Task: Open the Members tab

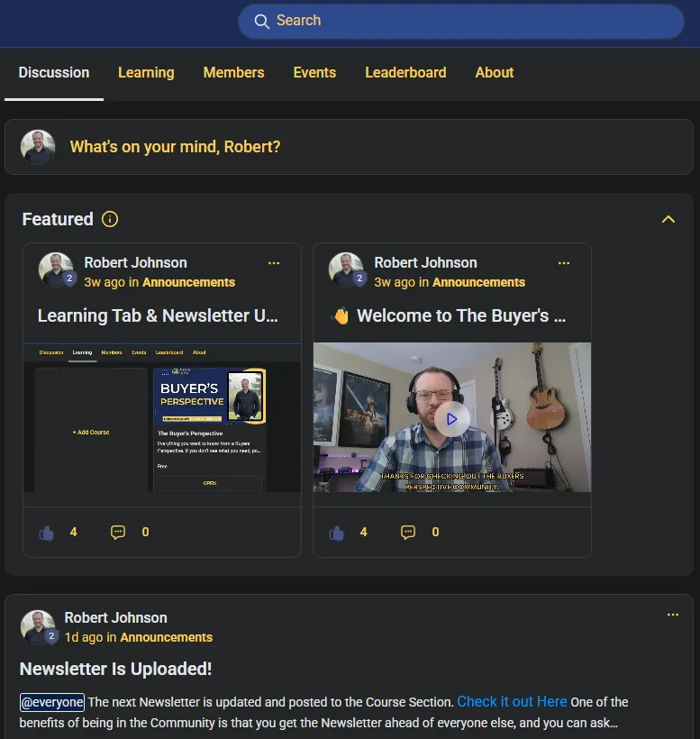Action: (233, 73)
